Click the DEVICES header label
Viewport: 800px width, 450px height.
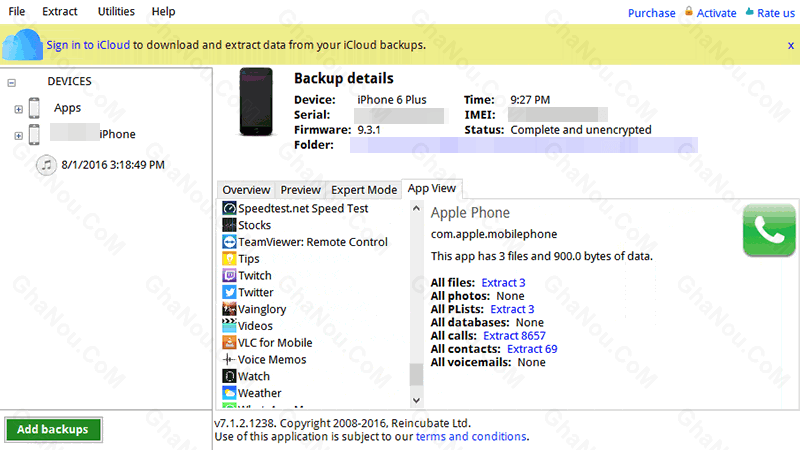(69, 81)
